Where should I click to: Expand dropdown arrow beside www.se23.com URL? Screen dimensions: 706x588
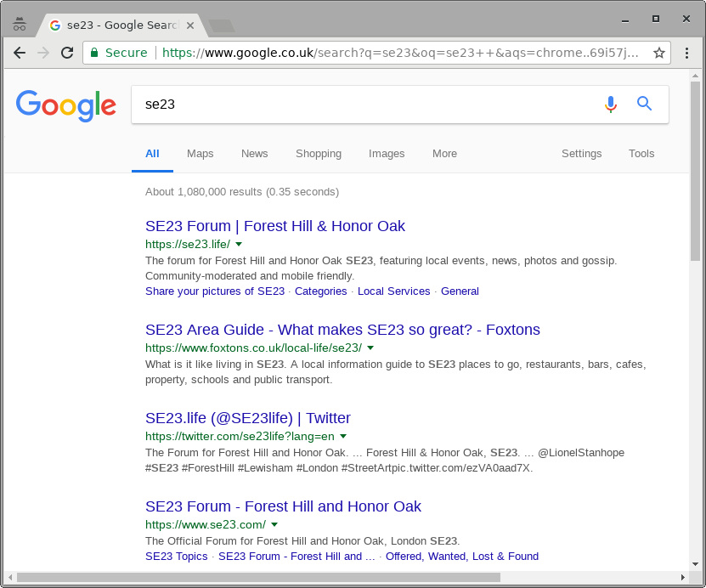coord(274,525)
